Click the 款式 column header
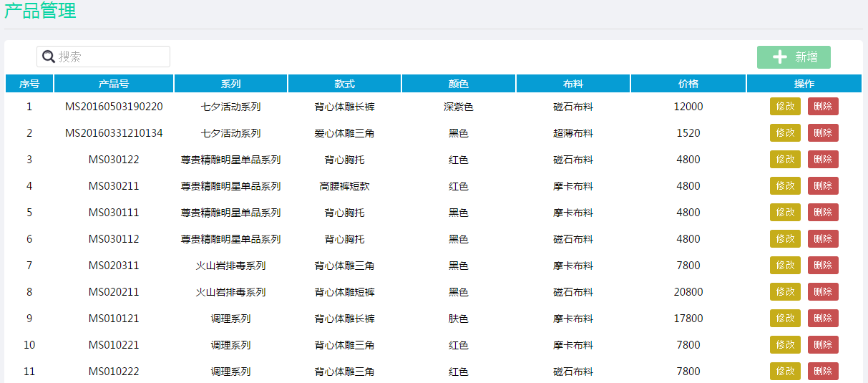 click(x=344, y=84)
